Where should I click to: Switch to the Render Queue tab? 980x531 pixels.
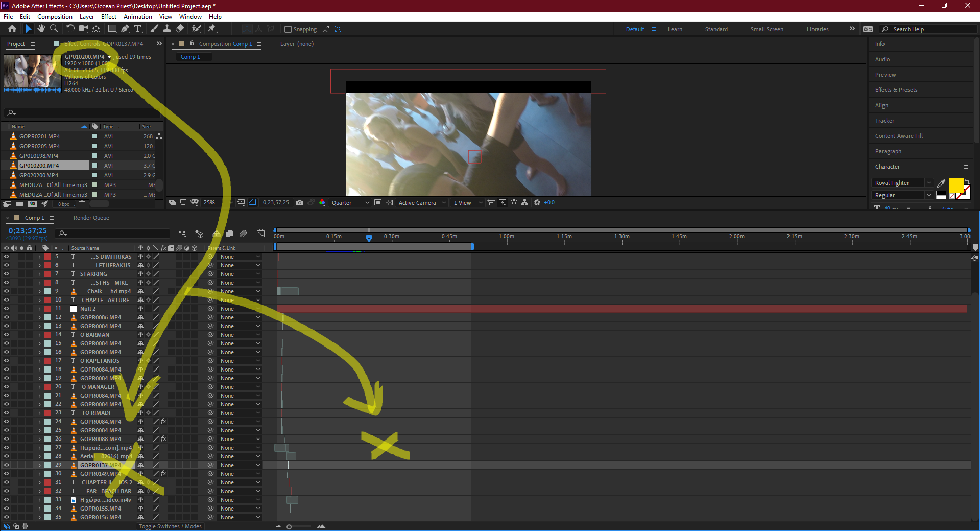pos(91,218)
